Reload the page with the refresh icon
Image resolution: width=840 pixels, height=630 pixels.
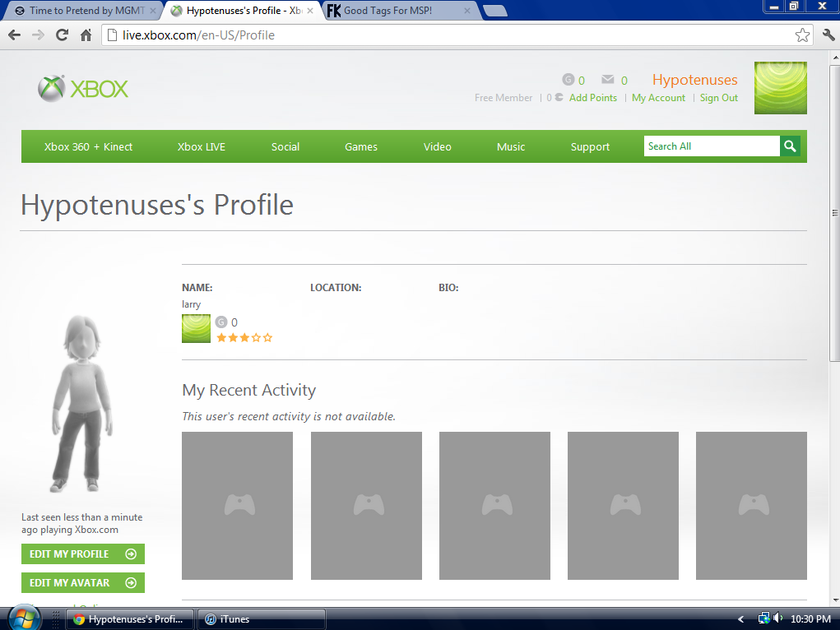pos(63,35)
